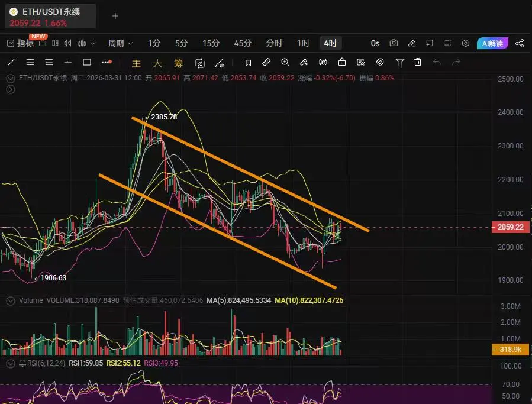
Task: Click the 2059.22 current price label
Action: (x=510, y=227)
